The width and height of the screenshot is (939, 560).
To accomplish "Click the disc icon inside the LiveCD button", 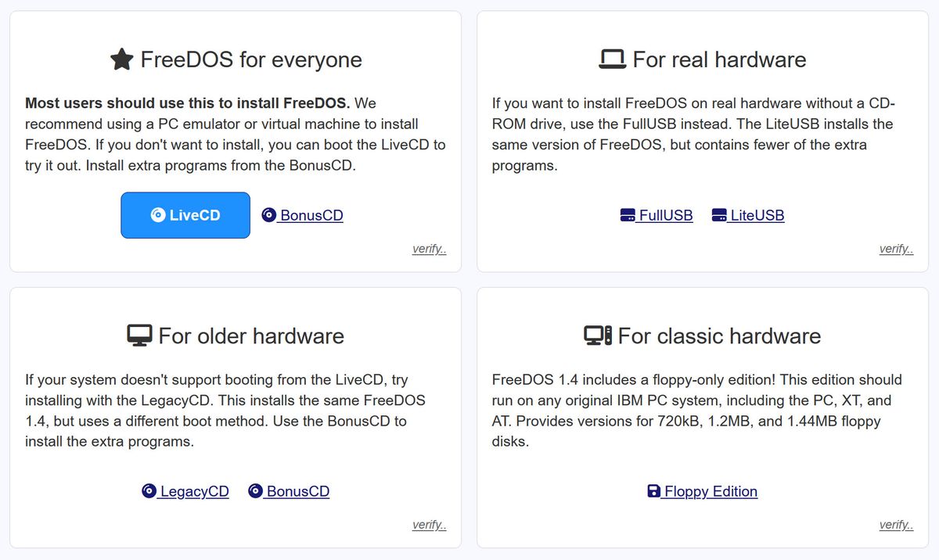I will click(x=157, y=214).
